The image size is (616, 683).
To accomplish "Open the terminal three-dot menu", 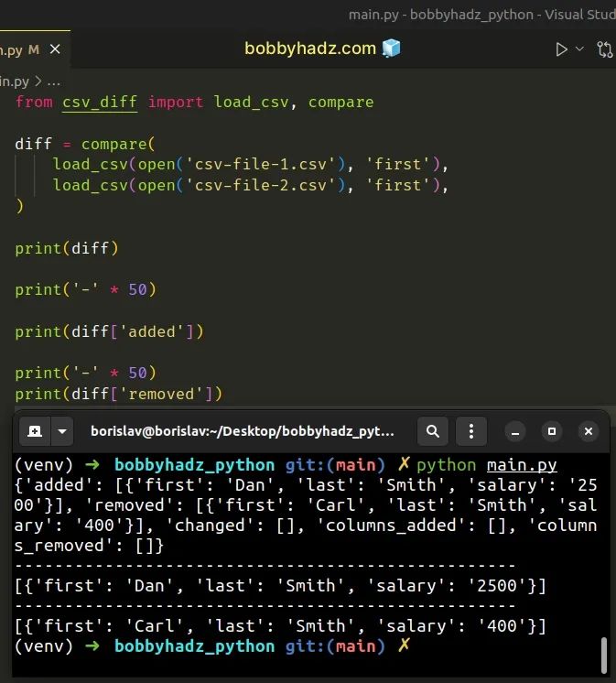I will pos(471,431).
